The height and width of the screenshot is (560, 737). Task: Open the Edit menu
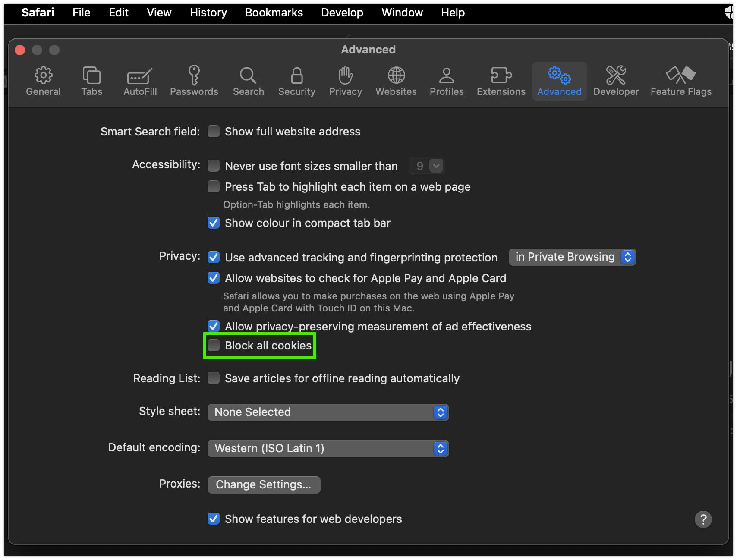tap(119, 13)
